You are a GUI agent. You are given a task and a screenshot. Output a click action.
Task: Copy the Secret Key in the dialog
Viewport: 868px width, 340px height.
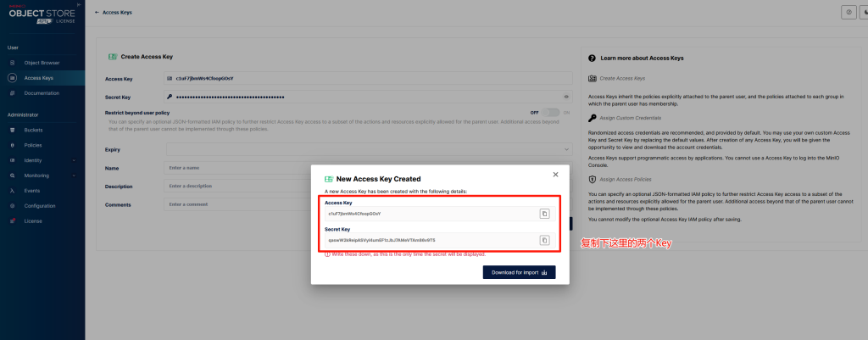(x=544, y=240)
